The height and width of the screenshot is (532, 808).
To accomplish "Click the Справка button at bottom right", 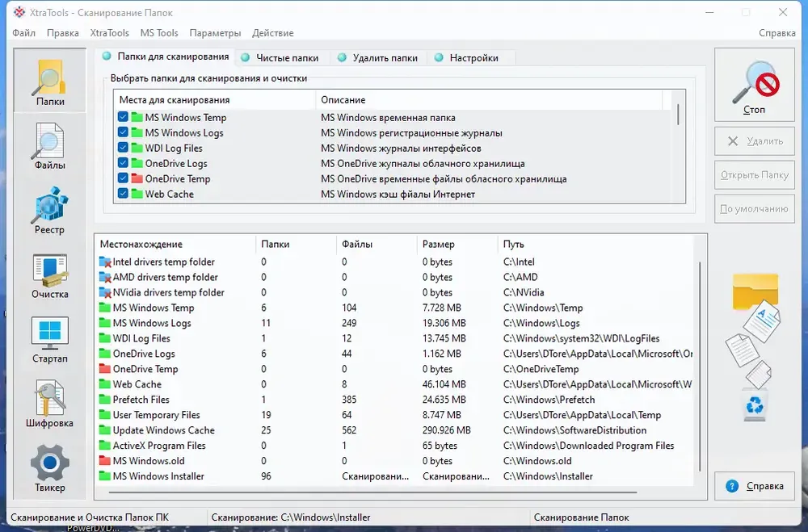I will [x=755, y=486].
